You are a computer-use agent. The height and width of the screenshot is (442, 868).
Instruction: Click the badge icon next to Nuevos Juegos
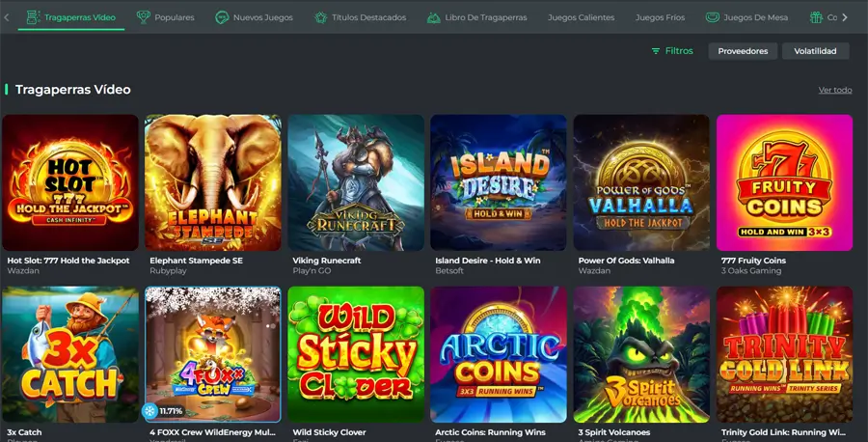click(222, 17)
